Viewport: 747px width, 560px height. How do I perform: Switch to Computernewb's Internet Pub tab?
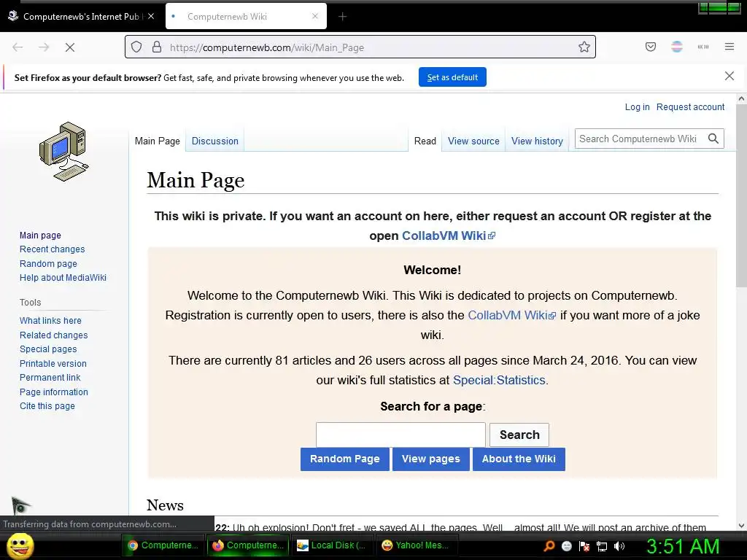pyautogui.click(x=80, y=16)
